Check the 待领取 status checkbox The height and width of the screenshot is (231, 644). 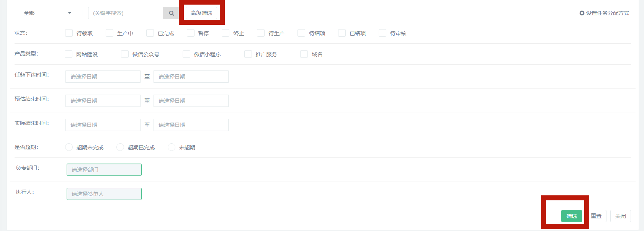69,33
